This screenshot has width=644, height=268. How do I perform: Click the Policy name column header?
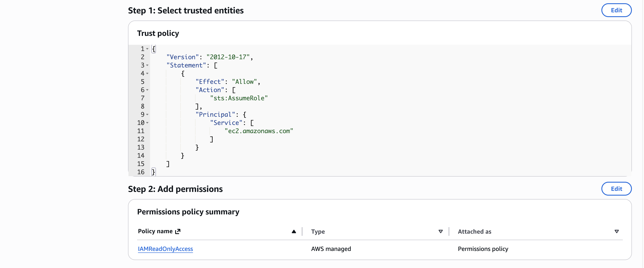pyautogui.click(x=155, y=231)
